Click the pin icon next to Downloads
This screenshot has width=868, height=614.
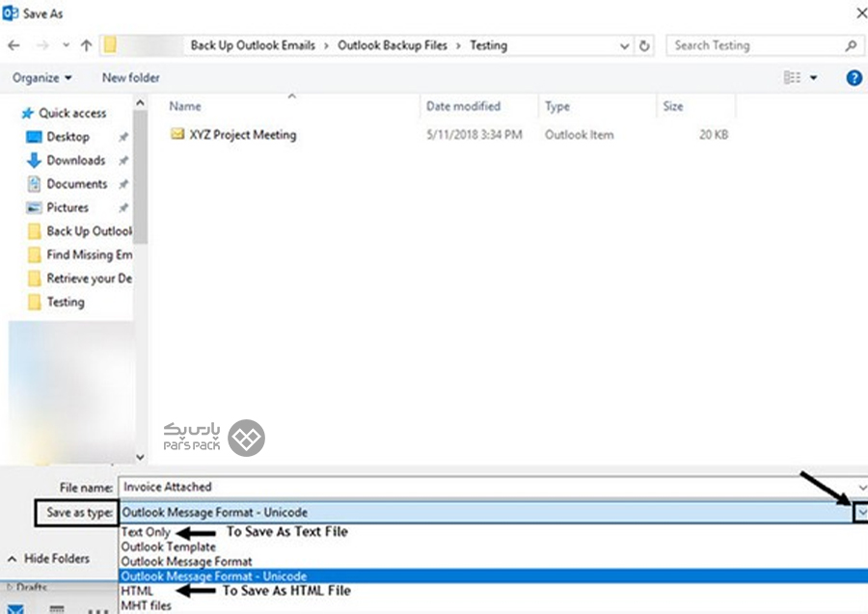(x=123, y=160)
